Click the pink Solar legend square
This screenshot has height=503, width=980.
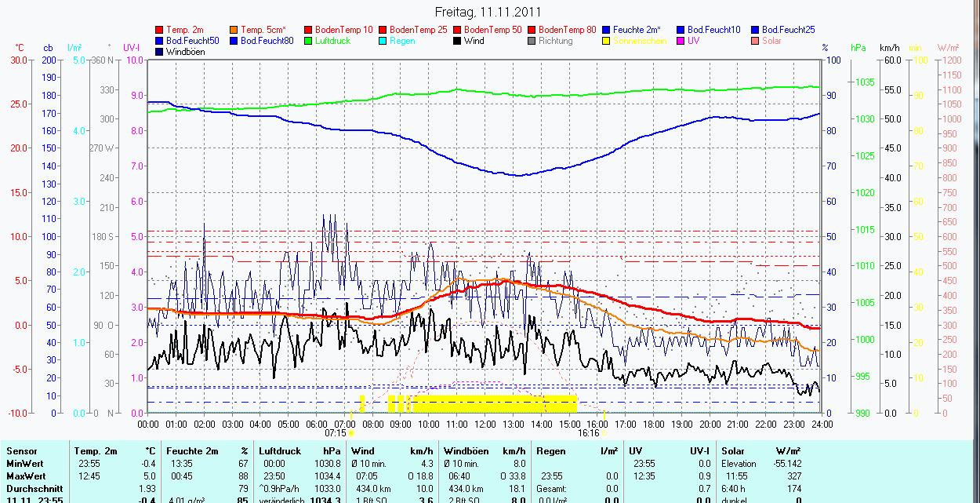[x=756, y=41]
